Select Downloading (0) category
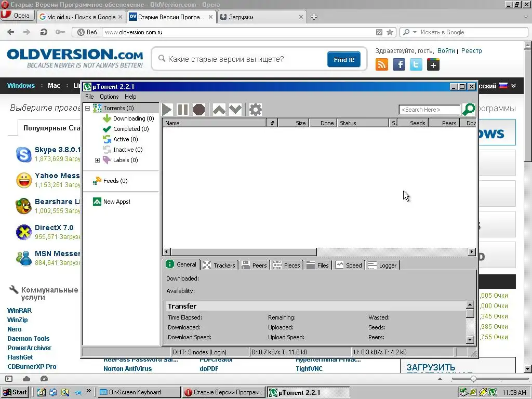This screenshot has height=399, width=532. point(128,118)
